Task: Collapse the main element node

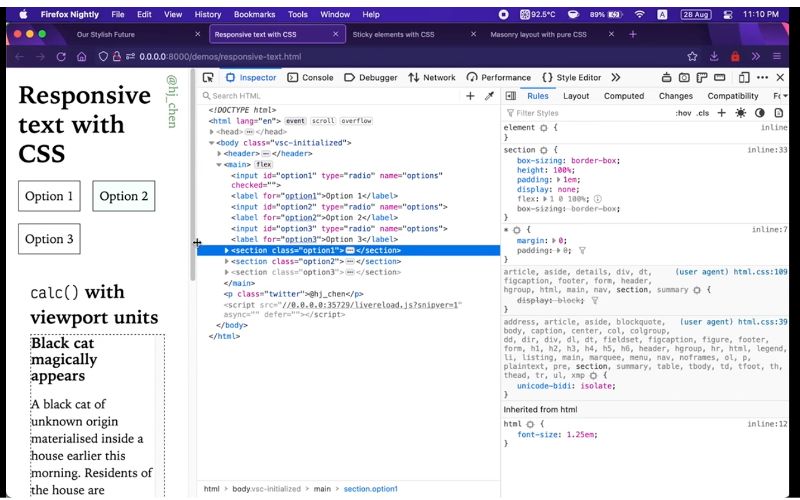Action: tap(219, 164)
